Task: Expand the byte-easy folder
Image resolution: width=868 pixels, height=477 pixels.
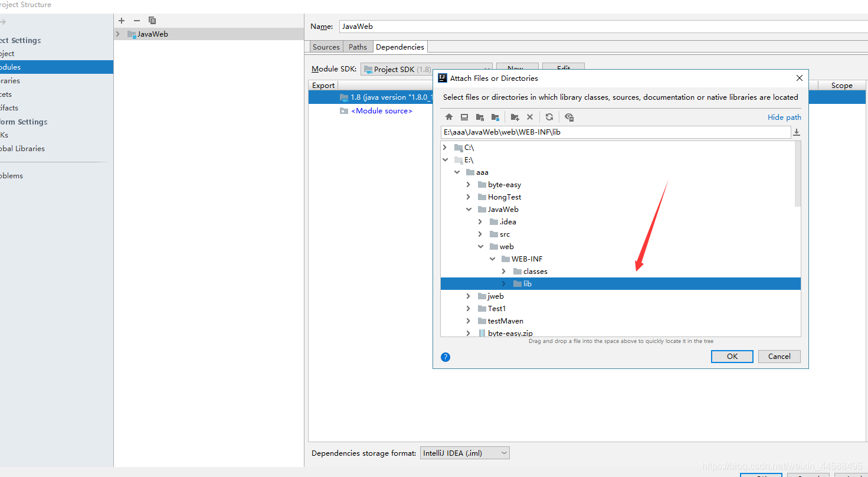Action: (x=469, y=185)
